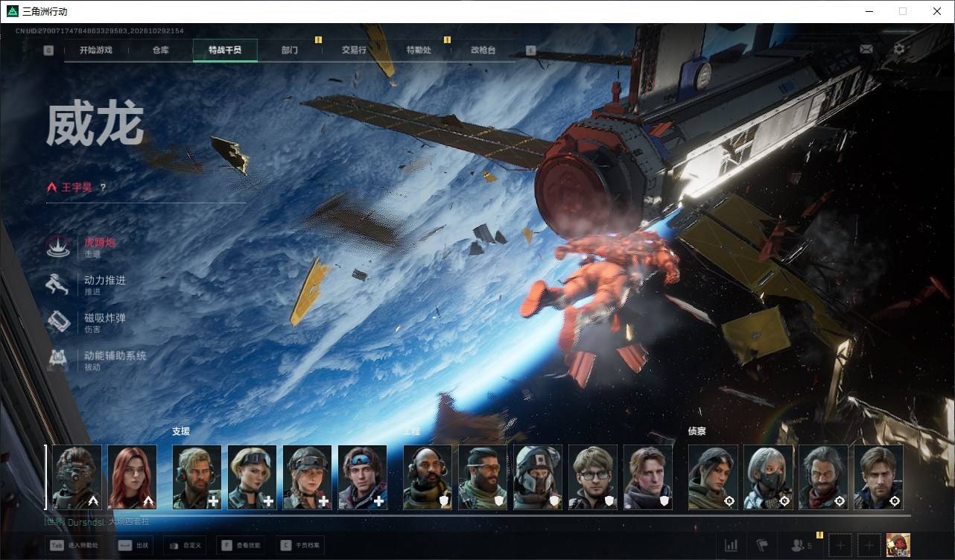The height and width of the screenshot is (560, 955).
Task: Open the friends list icon showing 5
Action: click(801, 545)
